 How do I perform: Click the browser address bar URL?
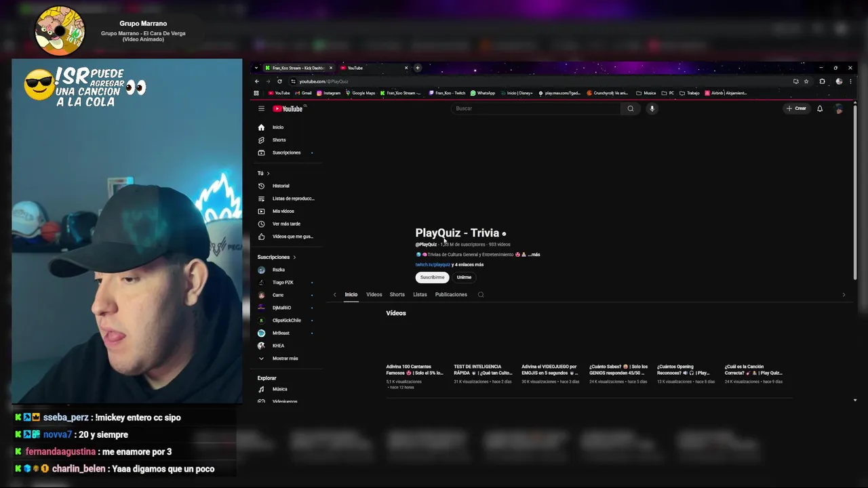pyautogui.click(x=323, y=81)
